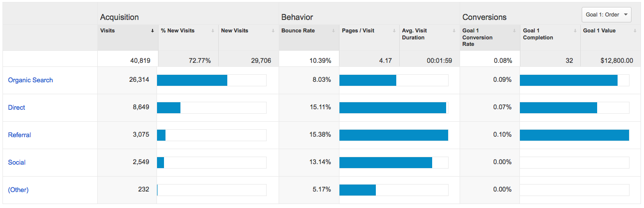Open the Organic Search channel link
This screenshot has height=208, width=644.
click(x=30, y=80)
